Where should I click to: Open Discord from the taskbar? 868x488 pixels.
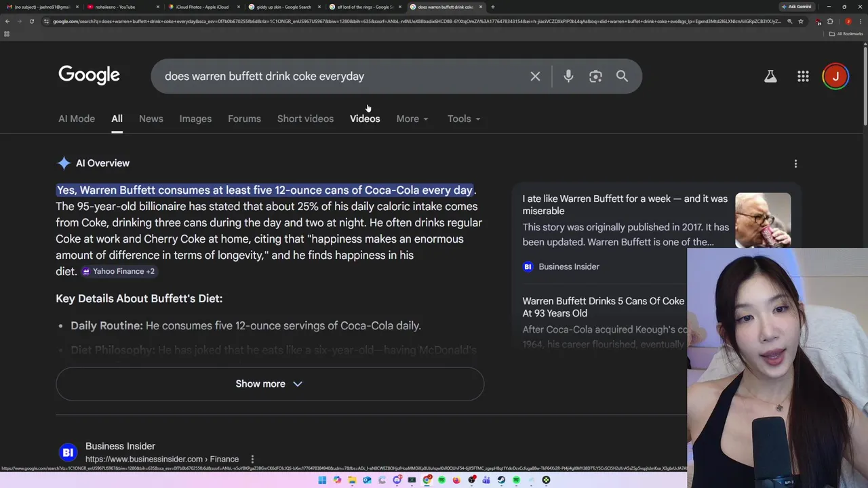(397, 480)
